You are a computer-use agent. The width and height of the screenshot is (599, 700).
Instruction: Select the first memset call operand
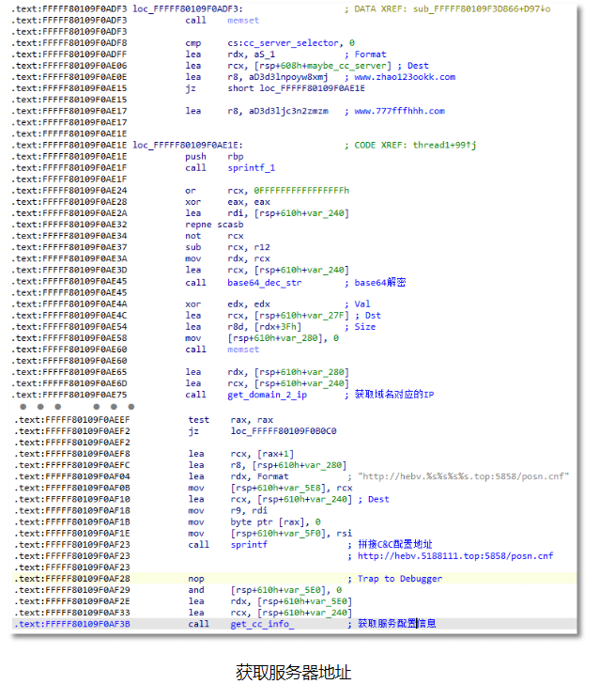(242, 21)
